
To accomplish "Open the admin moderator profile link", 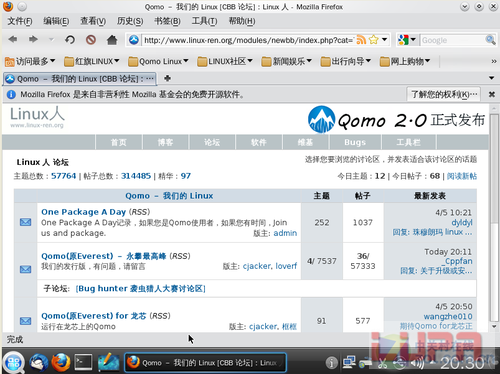I will pyautogui.click(x=285, y=233).
